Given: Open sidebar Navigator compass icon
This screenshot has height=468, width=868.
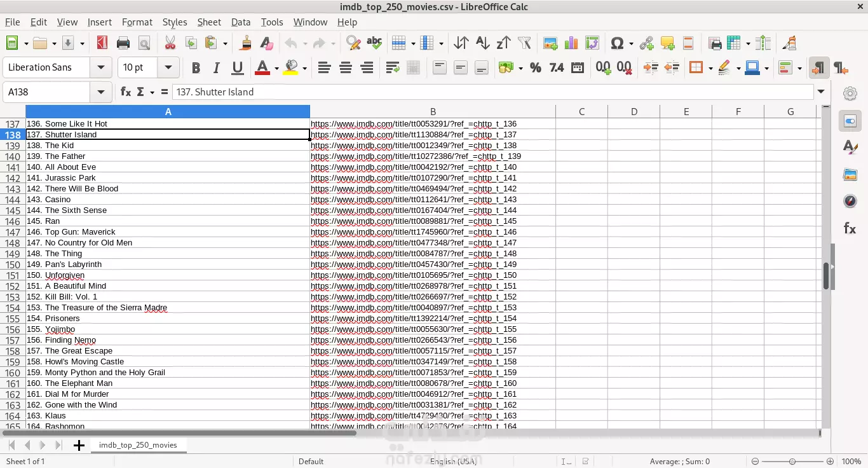Looking at the screenshot, I should 850,202.
